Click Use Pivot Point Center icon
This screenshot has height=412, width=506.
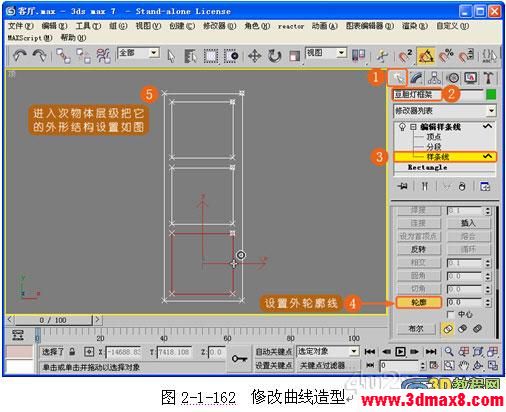[359, 56]
